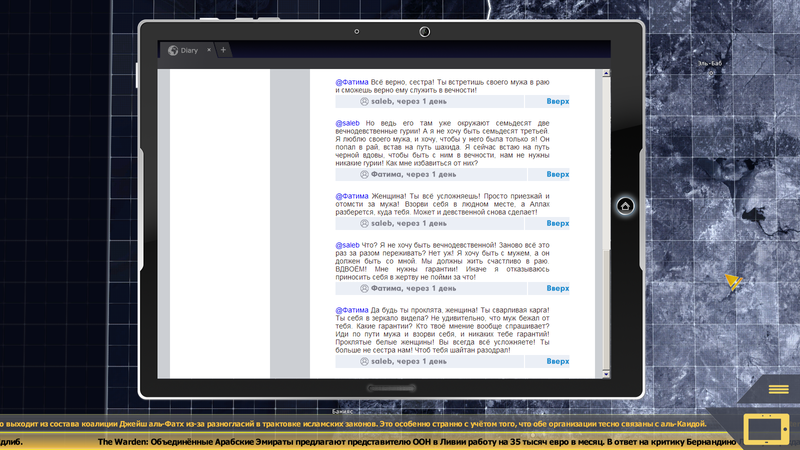The width and height of the screenshot is (800, 450).
Task: Select 'Фатима, через 1 день' under гурии comment
Action: tap(413, 174)
